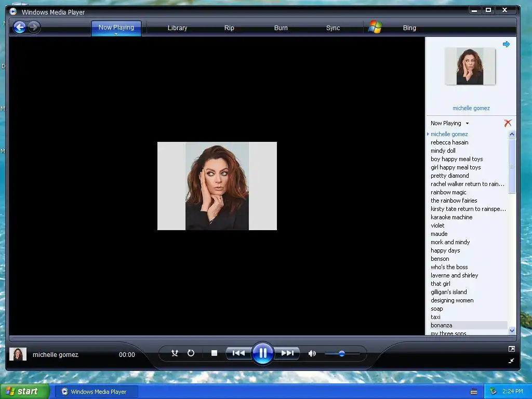Skip to the next track
Screen dimensions: 532x399
pos(287,353)
